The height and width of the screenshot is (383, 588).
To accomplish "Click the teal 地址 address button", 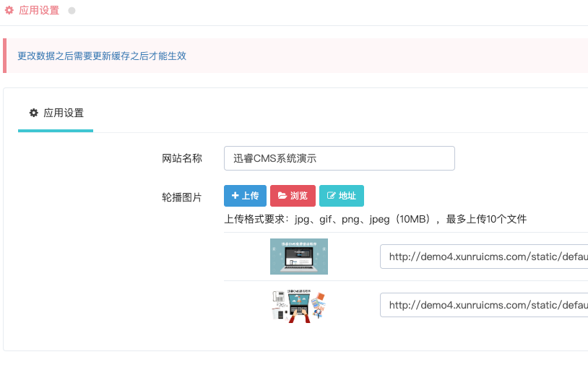I will point(342,196).
